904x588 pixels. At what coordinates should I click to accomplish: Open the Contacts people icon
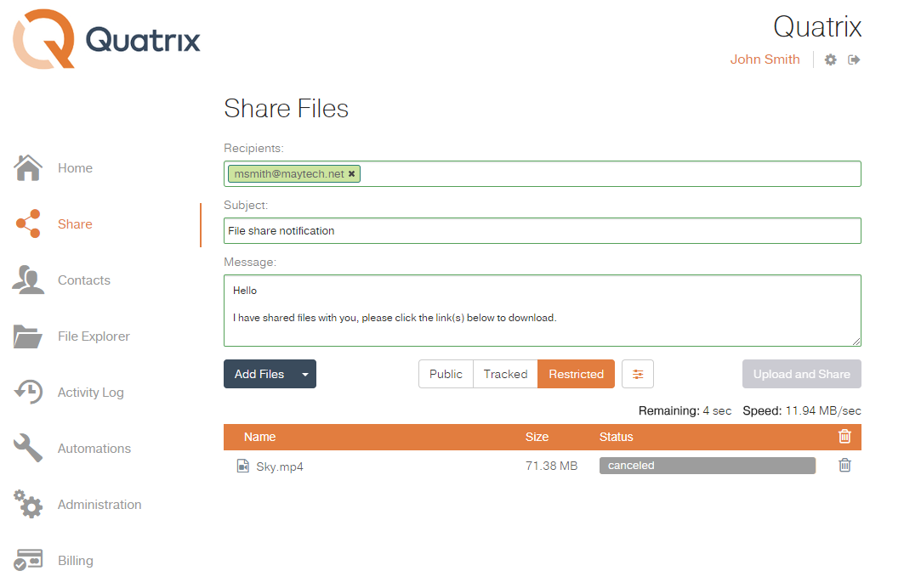pos(28,280)
